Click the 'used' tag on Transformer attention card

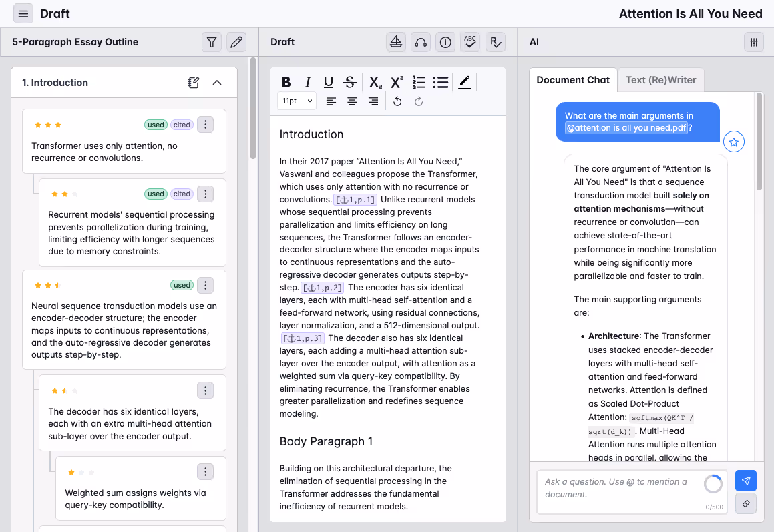pos(156,125)
